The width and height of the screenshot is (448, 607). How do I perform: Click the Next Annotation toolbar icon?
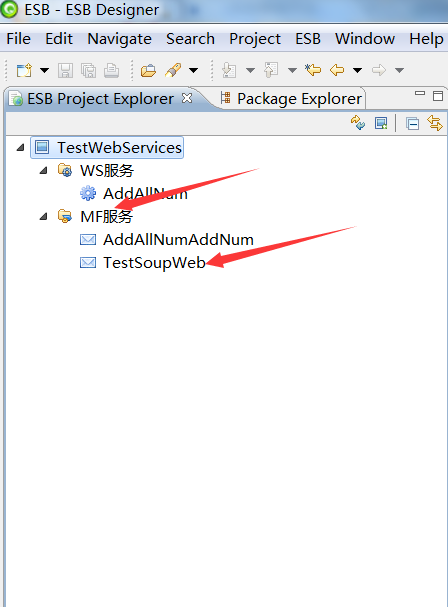229,70
